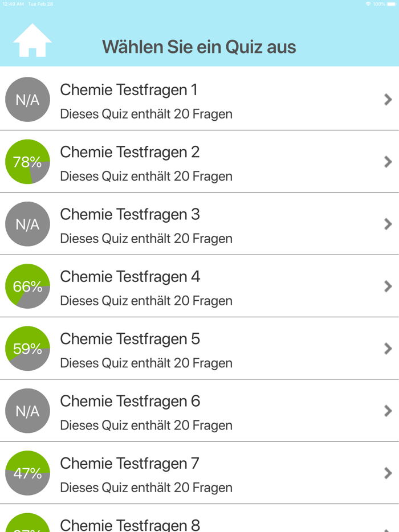The height and width of the screenshot is (532, 399).
Task: Click the N/A badge beside Chemie Testfragen 3
Action: point(27,224)
